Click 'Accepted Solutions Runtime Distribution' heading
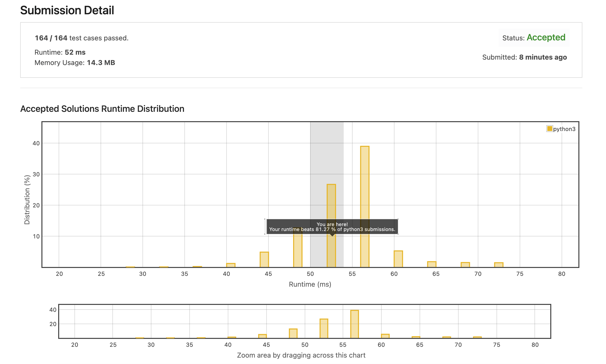This screenshot has height=364, width=606. (102, 109)
